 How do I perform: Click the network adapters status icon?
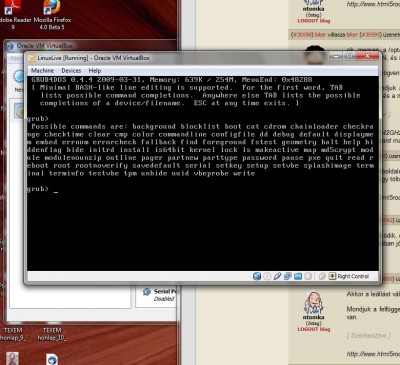click(x=287, y=276)
